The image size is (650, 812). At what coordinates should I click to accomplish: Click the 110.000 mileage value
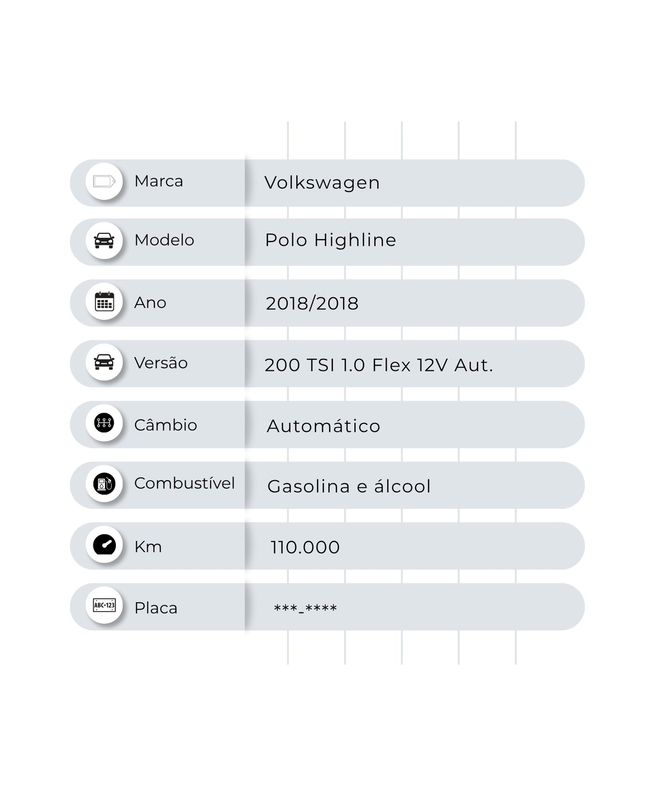(305, 547)
